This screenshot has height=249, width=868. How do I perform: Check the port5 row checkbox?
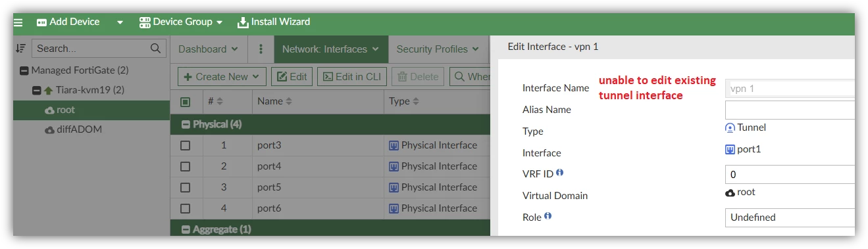tap(186, 187)
